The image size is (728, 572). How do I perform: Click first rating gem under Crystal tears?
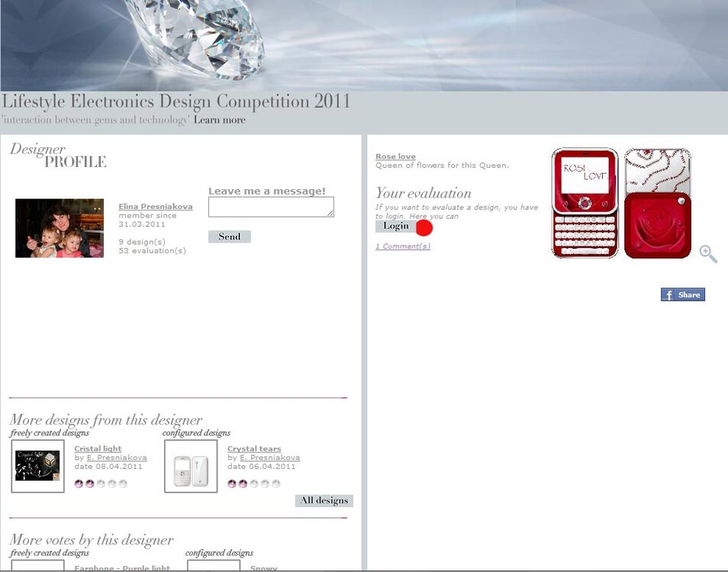coord(232,484)
